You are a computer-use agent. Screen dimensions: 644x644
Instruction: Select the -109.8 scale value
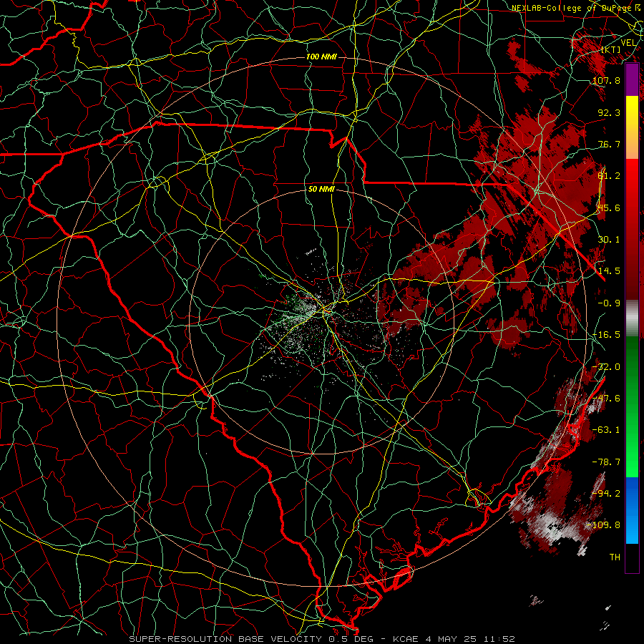604,525
